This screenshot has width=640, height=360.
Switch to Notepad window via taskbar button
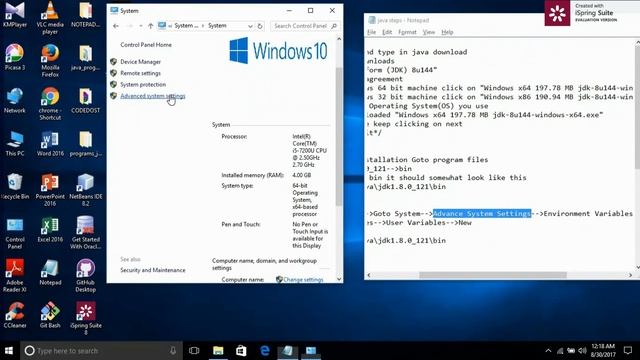tap(288, 351)
